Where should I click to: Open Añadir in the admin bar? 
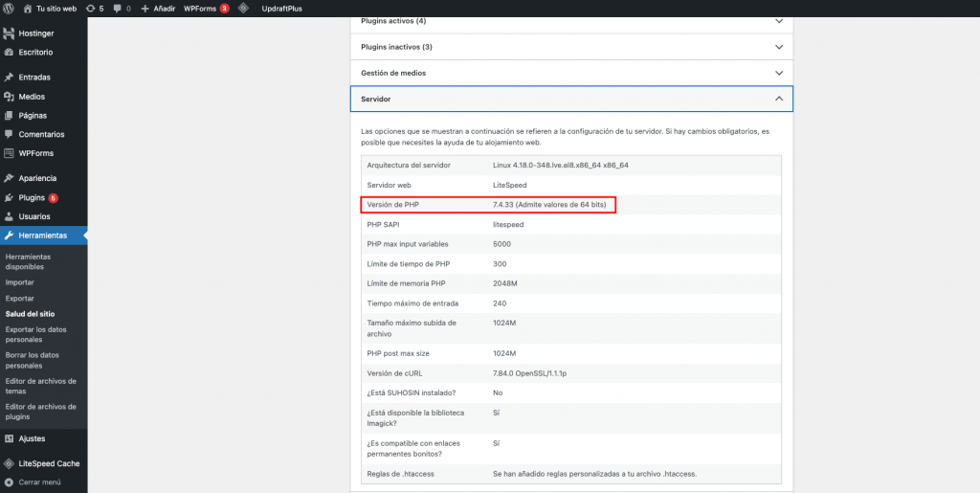click(x=158, y=8)
